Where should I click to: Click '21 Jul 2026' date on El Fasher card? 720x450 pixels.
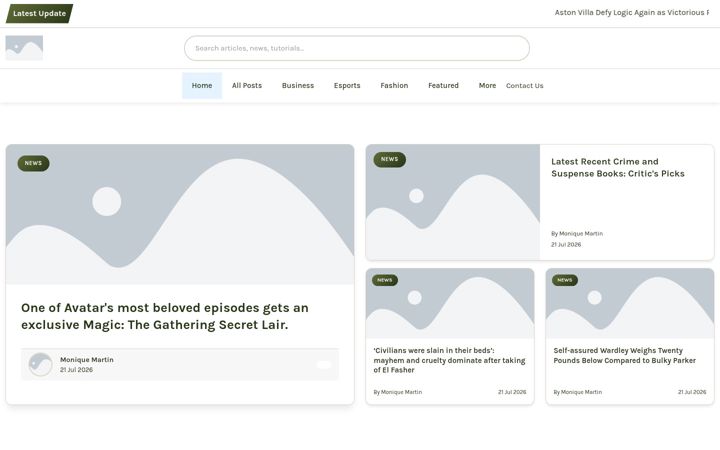(x=512, y=392)
